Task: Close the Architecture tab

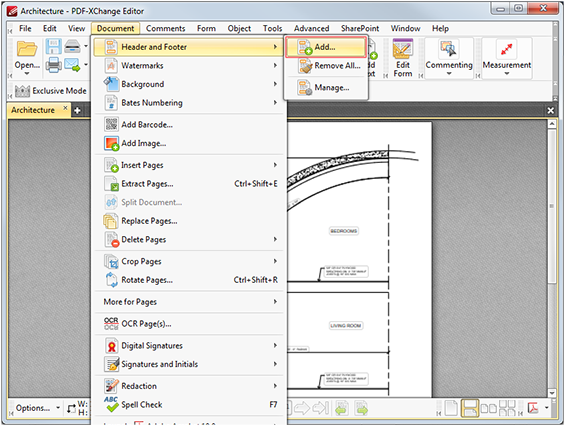Action: coord(65,108)
